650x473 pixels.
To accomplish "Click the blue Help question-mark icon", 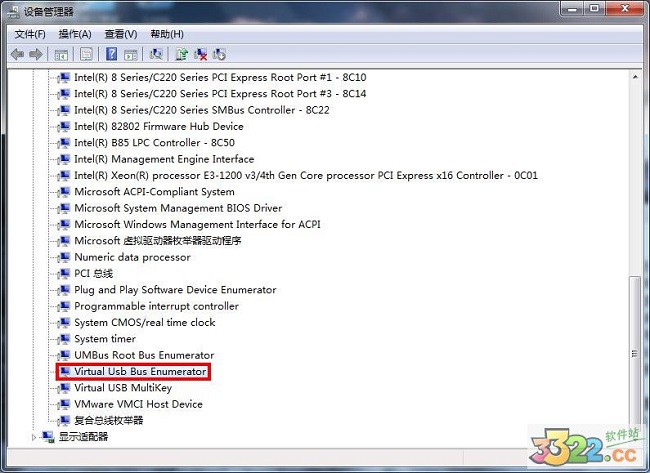I will pos(112,54).
